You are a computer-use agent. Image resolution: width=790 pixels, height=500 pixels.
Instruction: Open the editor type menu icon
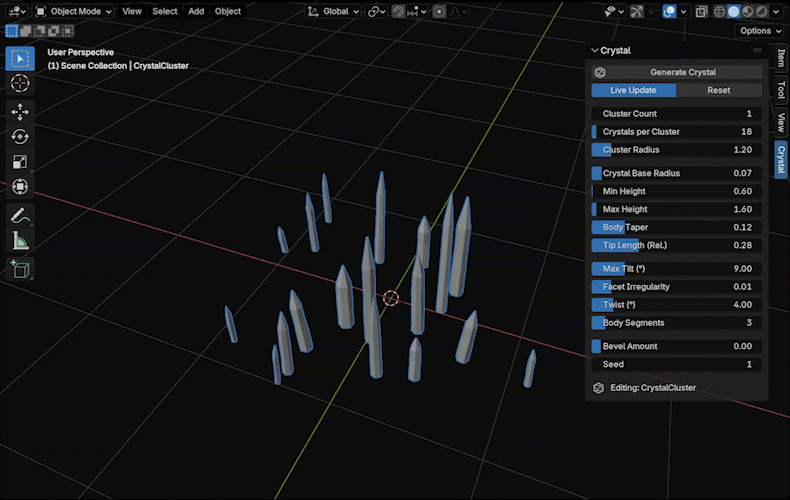click(x=18, y=11)
